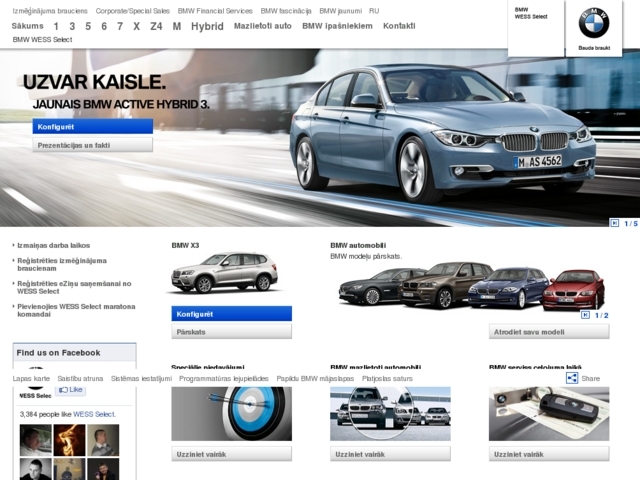640x480 pixels.
Task: Click the used BMW cars thumbnail
Action: 390,413
